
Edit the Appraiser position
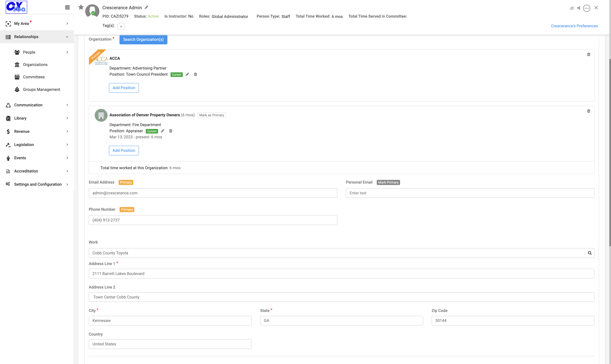coord(162,131)
